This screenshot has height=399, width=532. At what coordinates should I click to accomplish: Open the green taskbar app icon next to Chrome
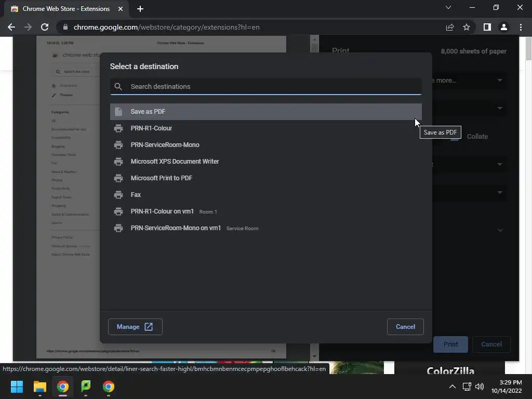coord(86,387)
